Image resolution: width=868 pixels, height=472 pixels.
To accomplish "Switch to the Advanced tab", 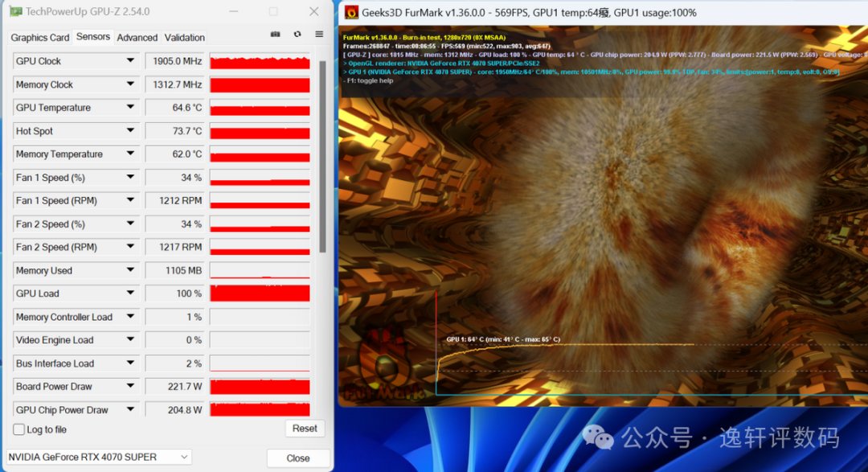I will [137, 37].
